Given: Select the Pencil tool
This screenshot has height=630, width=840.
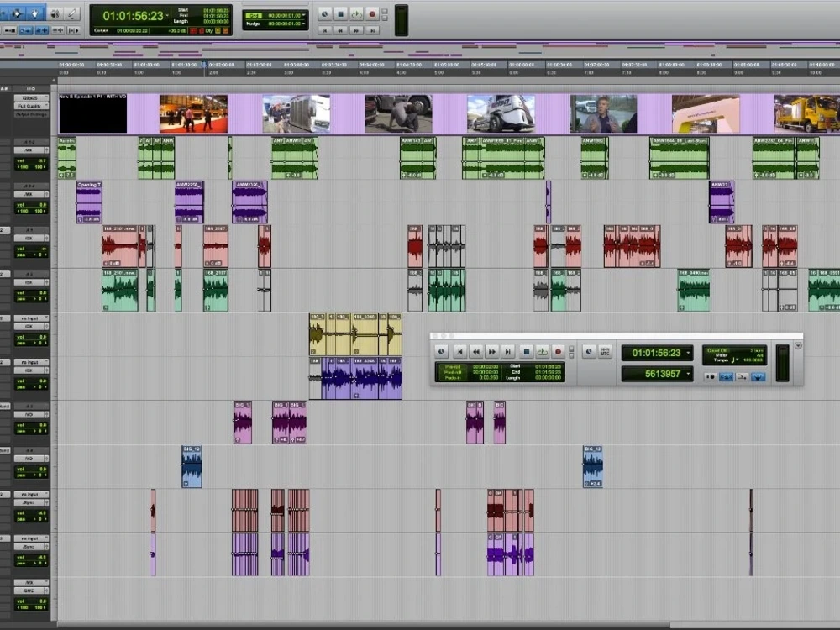Looking at the screenshot, I should click(71, 13).
